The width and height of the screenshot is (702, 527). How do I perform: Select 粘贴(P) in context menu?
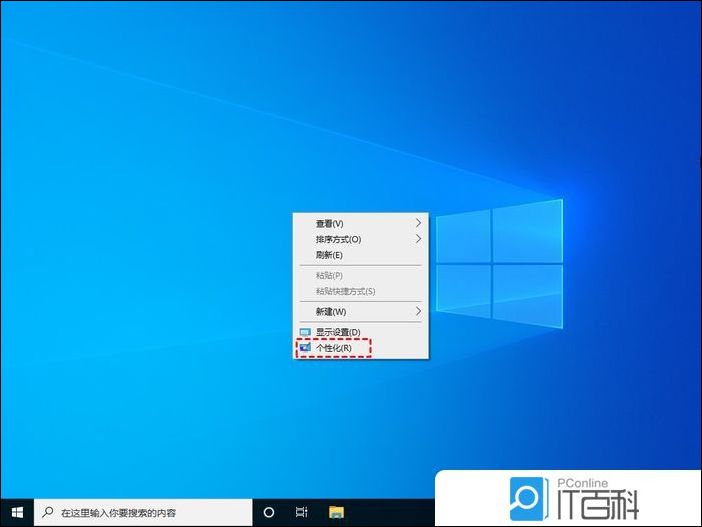click(361, 275)
